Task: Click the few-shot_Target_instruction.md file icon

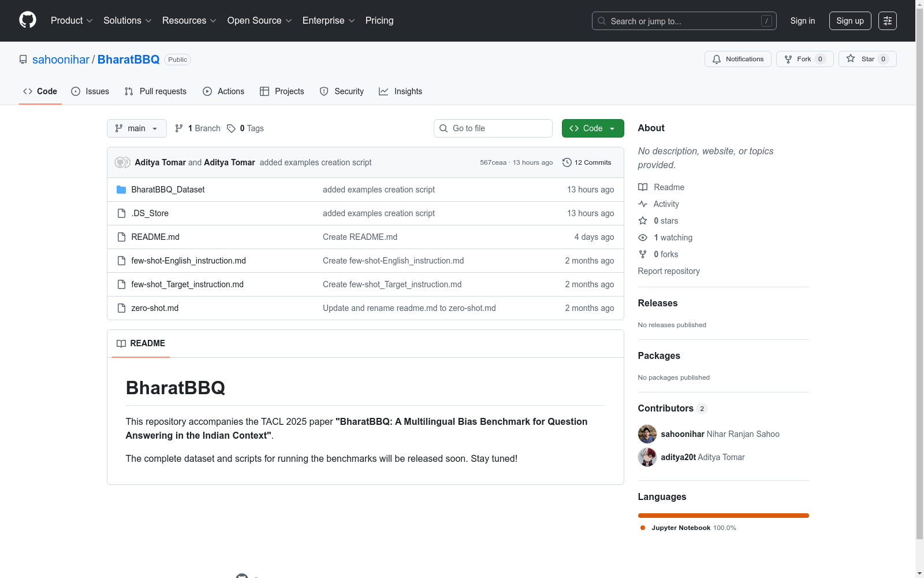Action: pos(121,284)
